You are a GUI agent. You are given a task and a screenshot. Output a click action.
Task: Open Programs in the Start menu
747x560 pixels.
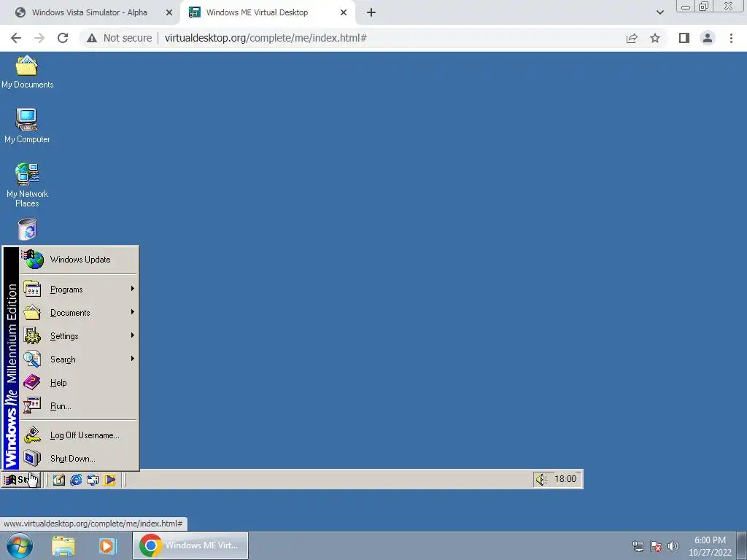[79, 289]
